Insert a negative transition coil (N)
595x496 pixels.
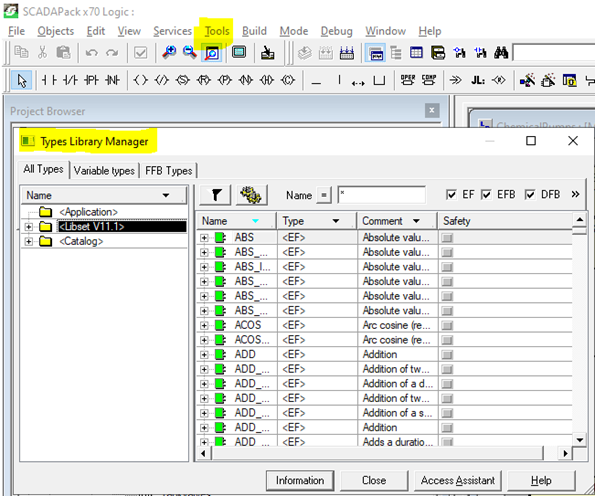[x=246, y=80]
